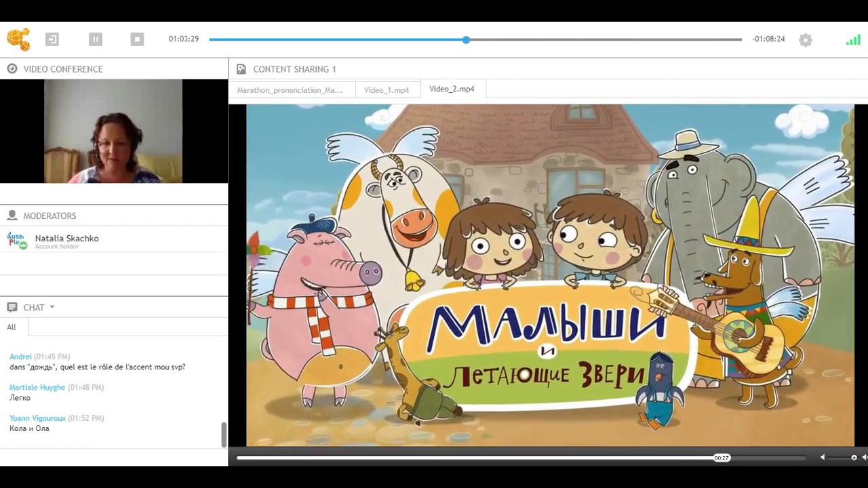Stop the recording playback
The height and width of the screenshot is (488, 868).
click(138, 39)
